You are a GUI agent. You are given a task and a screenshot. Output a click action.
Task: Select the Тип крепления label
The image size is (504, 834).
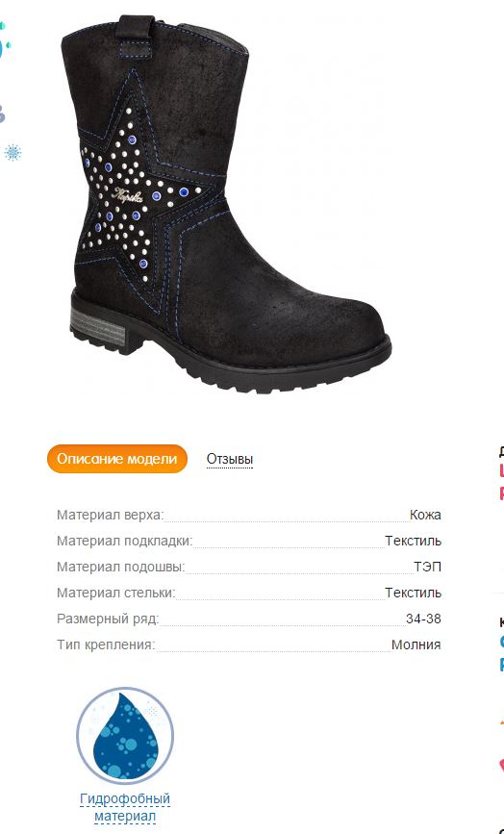[106, 644]
